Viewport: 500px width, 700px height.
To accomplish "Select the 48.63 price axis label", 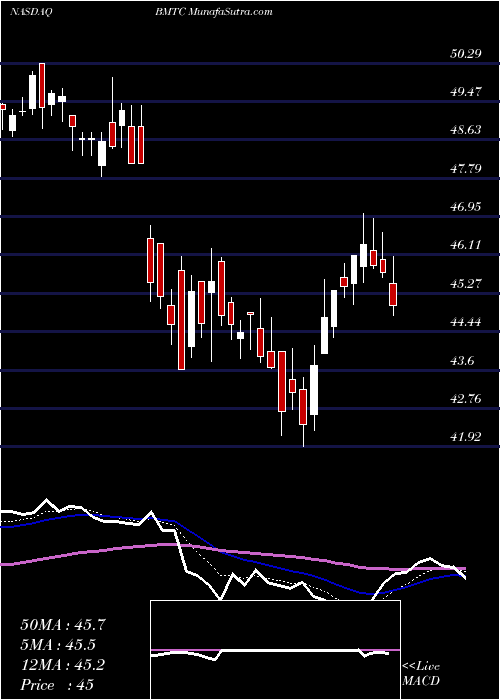I will click(467, 130).
